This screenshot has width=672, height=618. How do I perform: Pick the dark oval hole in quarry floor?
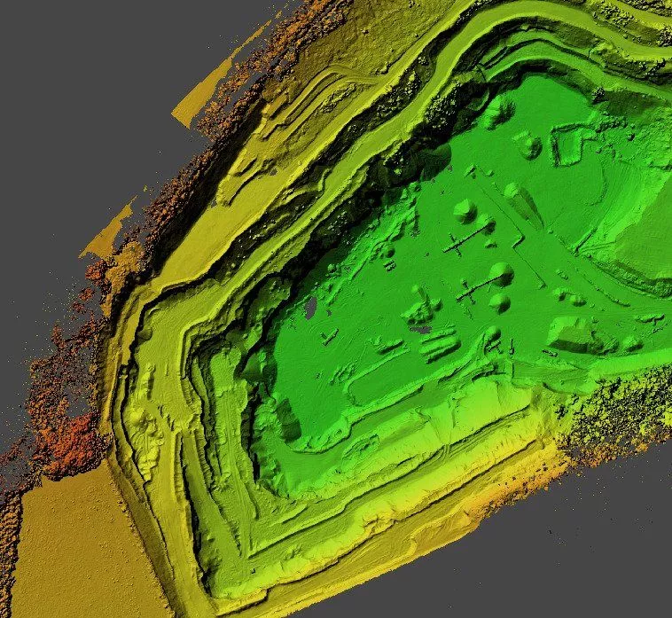point(310,307)
